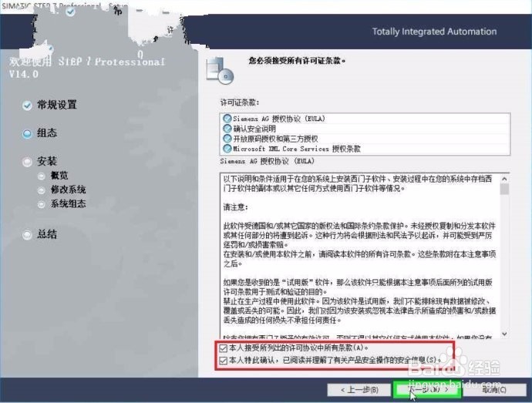
Task: Click the checkmark bullet beside 常规设置
Action: [x=27, y=106]
